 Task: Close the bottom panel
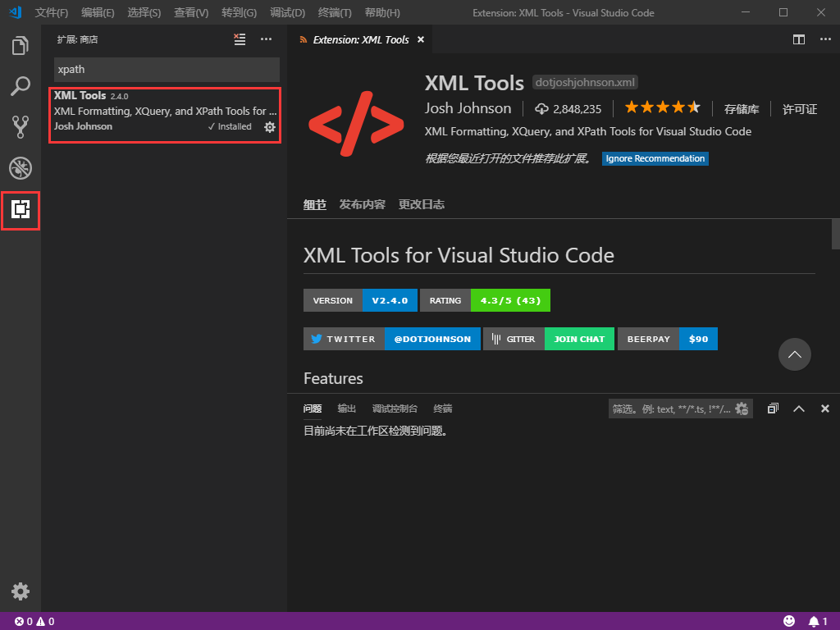click(x=825, y=409)
